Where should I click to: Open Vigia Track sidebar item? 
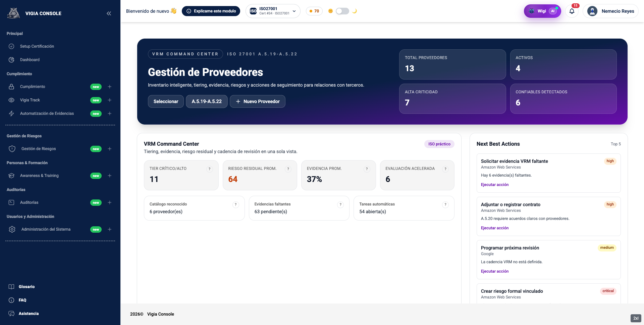click(x=30, y=100)
